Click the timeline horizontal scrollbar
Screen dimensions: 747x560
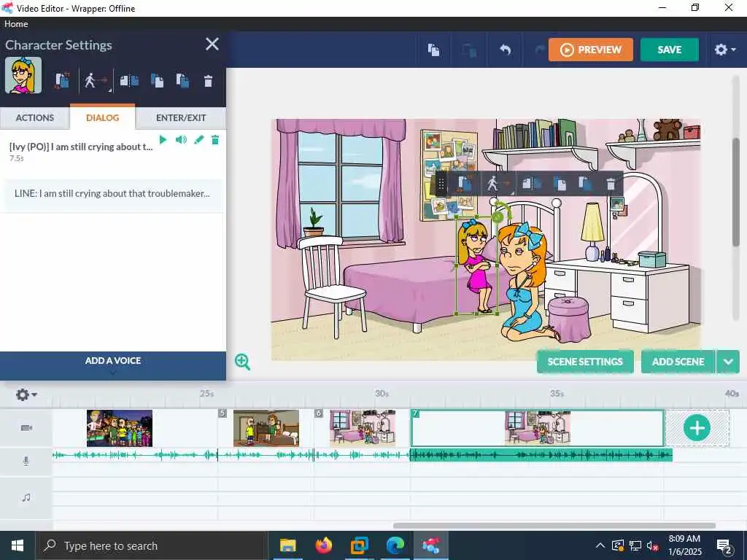pyautogui.click(x=554, y=526)
